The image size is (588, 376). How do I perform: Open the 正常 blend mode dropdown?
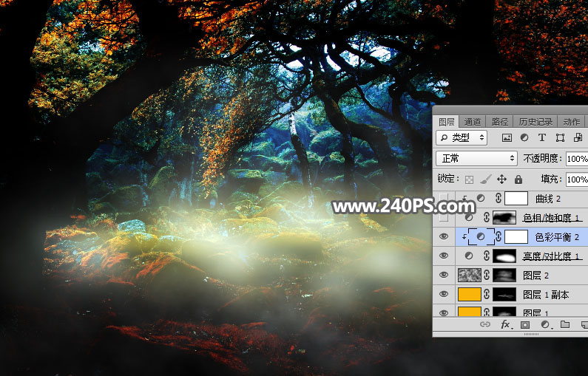click(x=476, y=158)
